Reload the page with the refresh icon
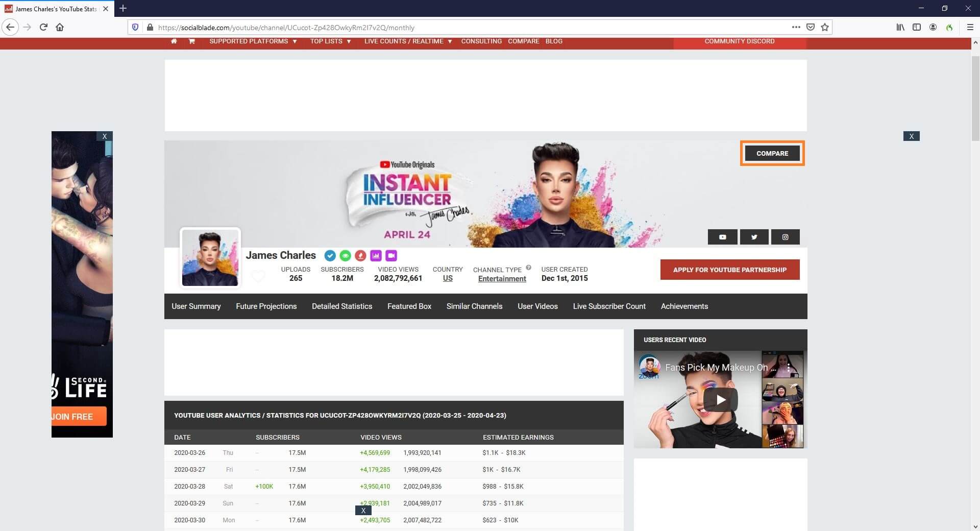Viewport: 980px width, 531px height. 43,27
